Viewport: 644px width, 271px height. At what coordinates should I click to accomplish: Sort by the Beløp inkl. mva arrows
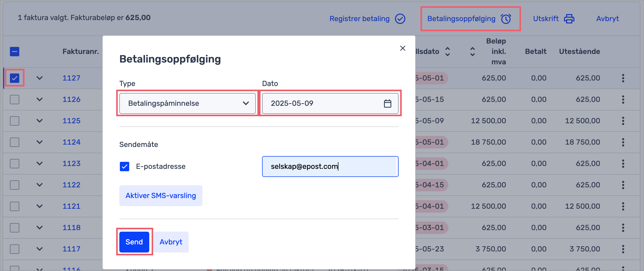tap(472, 52)
